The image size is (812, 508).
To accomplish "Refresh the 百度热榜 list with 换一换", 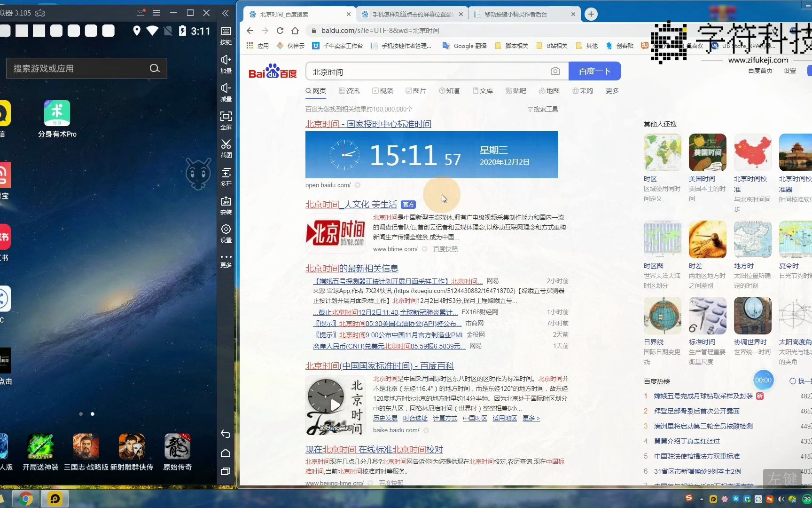I will (801, 381).
